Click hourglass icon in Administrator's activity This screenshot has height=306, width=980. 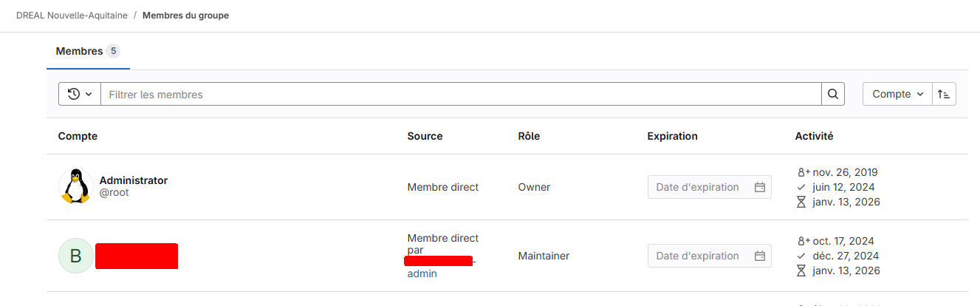801,202
